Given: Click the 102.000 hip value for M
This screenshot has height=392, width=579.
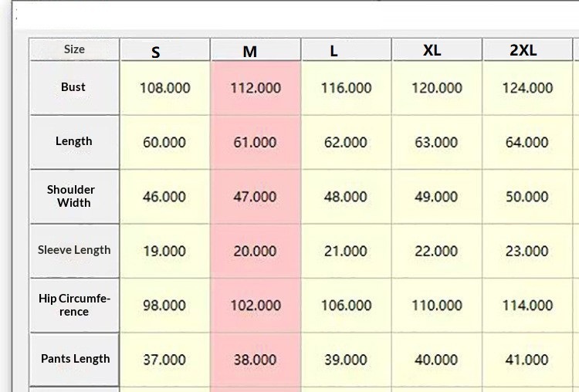Looking at the screenshot, I should point(255,306).
